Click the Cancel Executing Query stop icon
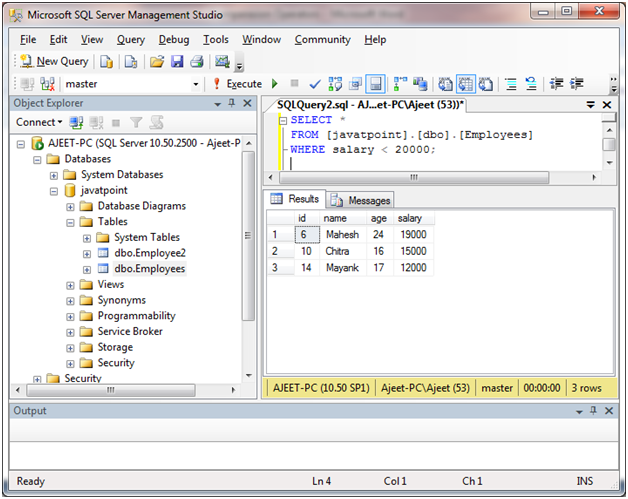 tap(294, 83)
